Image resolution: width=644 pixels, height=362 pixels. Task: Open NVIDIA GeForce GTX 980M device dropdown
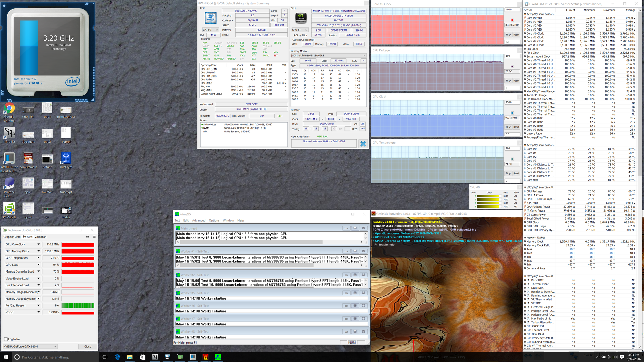click(x=30, y=347)
